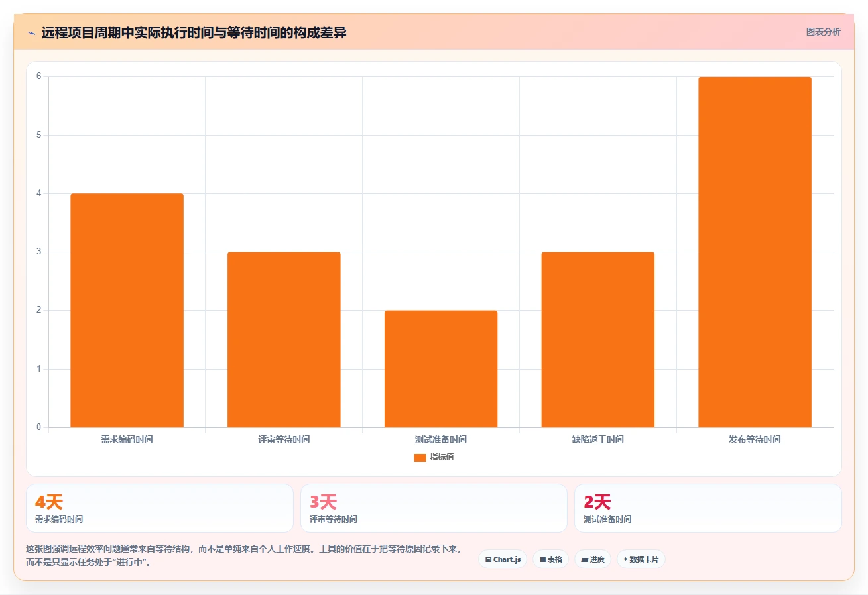Click the 测试准备时间 x-axis label
Screen dimensions: 868x595
coord(441,439)
